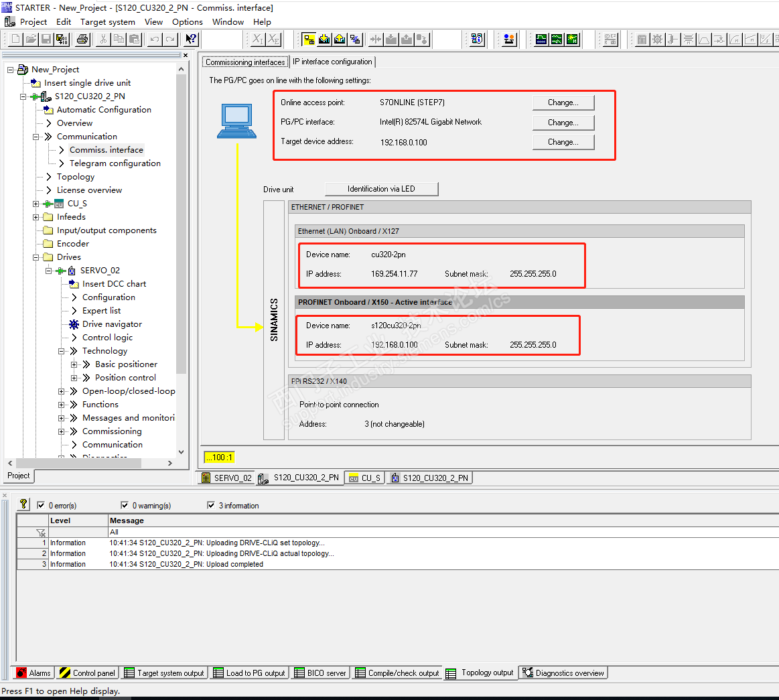Open the Function generator green icon
Screen dimensions: 779x700
[x=557, y=39]
